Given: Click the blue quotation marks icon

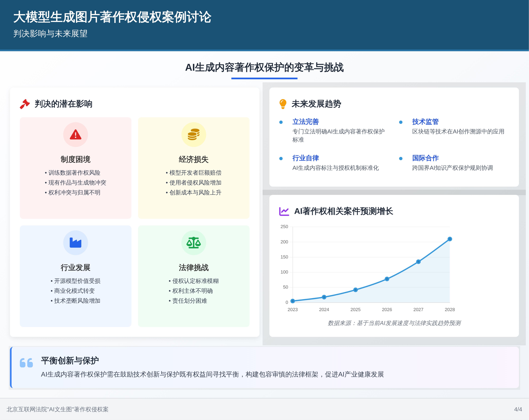Looking at the screenshot, I should coord(26,363).
